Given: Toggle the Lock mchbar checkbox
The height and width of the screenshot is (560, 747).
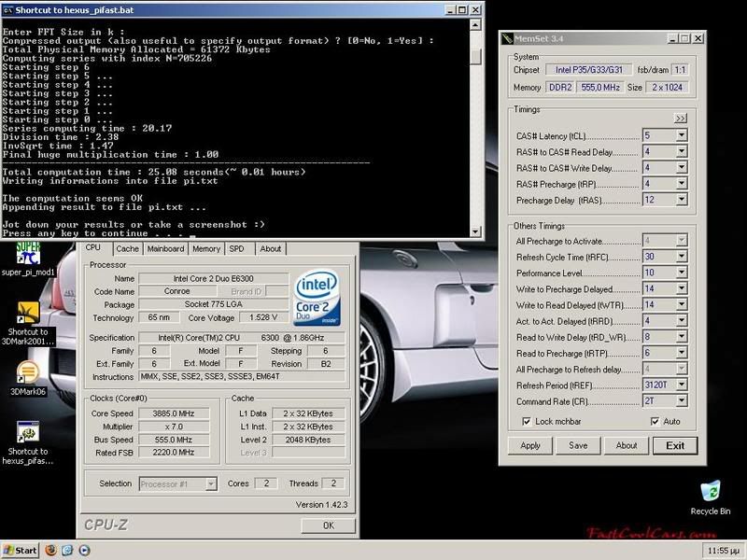Looking at the screenshot, I should (x=527, y=422).
